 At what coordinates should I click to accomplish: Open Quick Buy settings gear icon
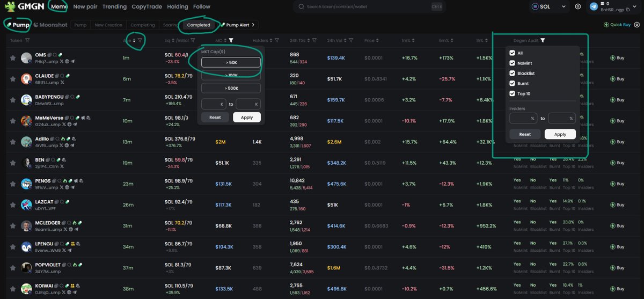(636, 25)
